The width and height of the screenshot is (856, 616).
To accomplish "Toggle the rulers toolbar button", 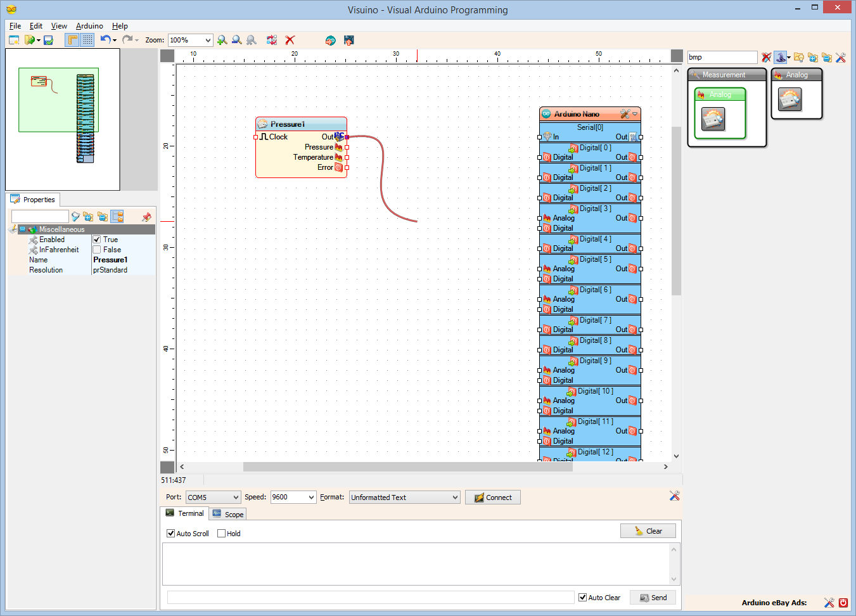I will (x=72, y=40).
